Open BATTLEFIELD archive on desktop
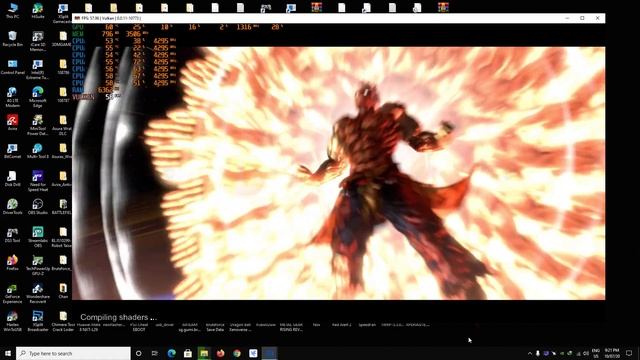Viewport: 640px width, 360px height. 62,207
